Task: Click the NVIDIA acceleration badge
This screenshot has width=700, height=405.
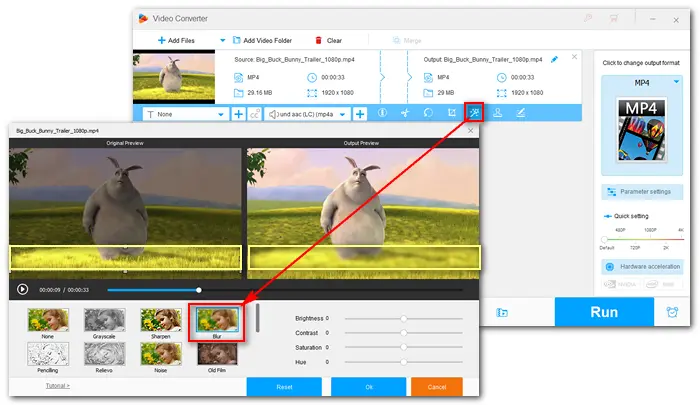Action: (x=621, y=284)
